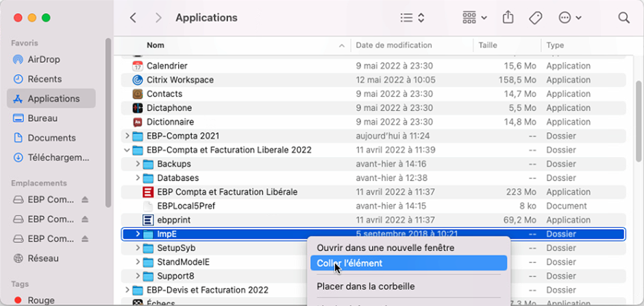This screenshot has width=644, height=306.
Task: Select EBP Compta et Facturation Libérale app icon
Action: pyautogui.click(x=148, y=192)
